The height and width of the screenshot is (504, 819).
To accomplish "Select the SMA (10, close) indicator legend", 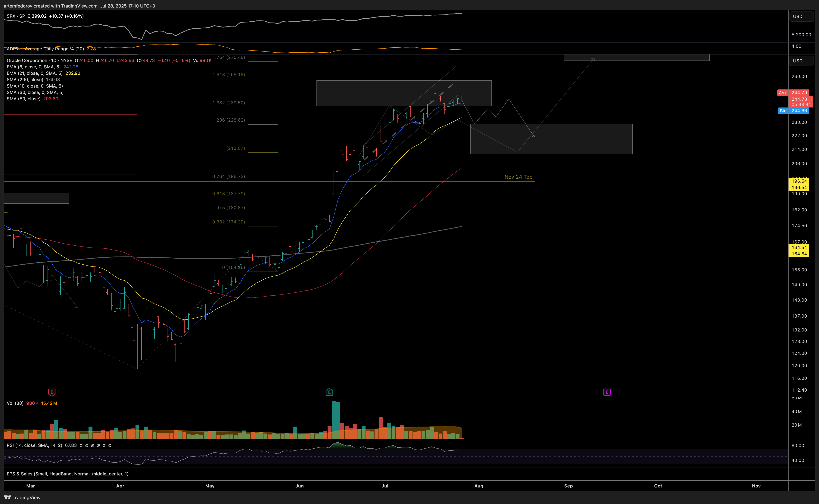I will (x=35, y=86).
